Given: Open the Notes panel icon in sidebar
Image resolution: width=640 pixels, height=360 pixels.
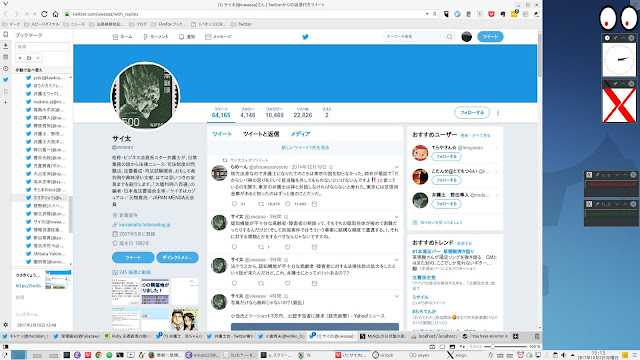Looking at the screenshot, I should 5,57.
